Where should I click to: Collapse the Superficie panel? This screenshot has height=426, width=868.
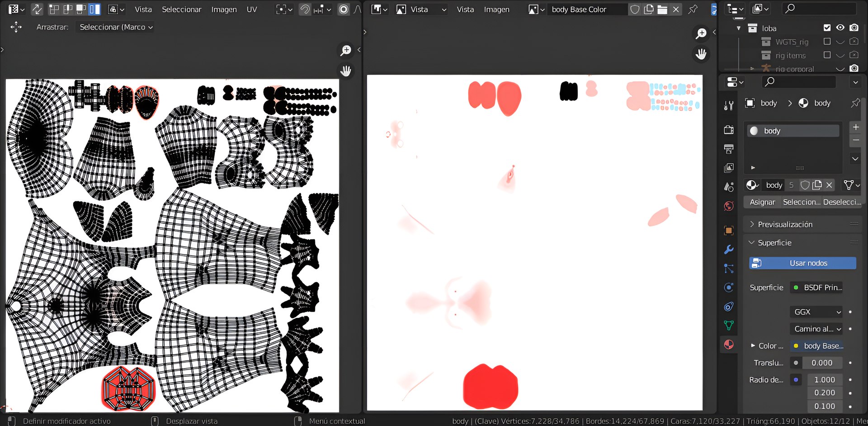[x=751, y=242]
